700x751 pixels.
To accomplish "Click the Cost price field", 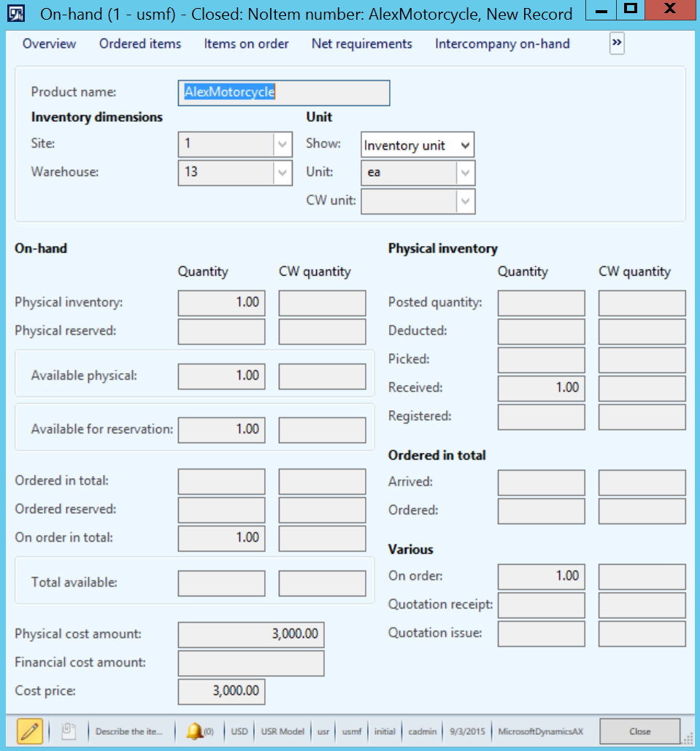I will click(221, 692).
